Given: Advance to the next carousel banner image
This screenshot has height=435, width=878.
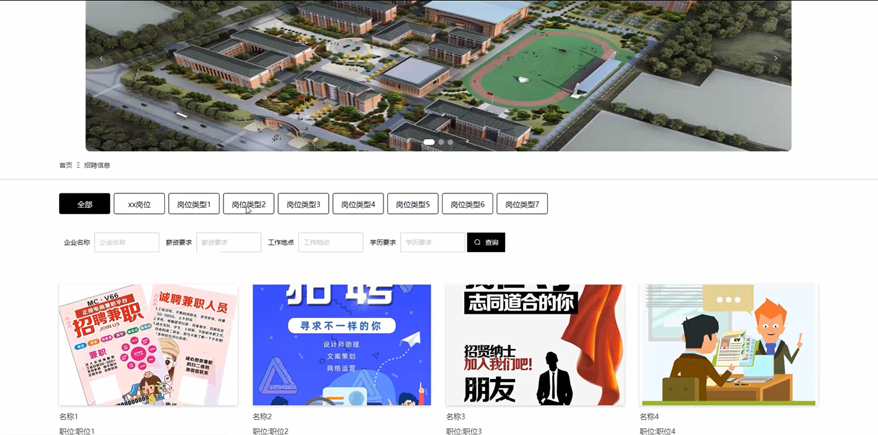Looking at the screenshot, I should 776,58.
